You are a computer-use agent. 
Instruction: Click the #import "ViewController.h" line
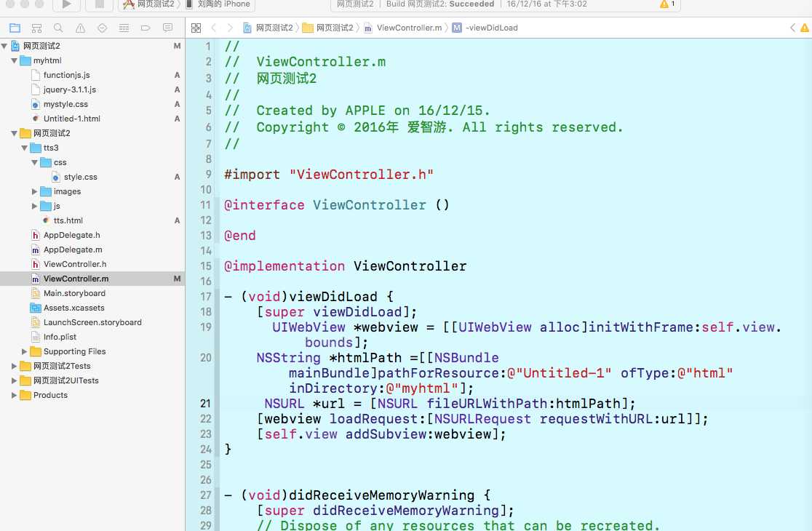(329, 175)
